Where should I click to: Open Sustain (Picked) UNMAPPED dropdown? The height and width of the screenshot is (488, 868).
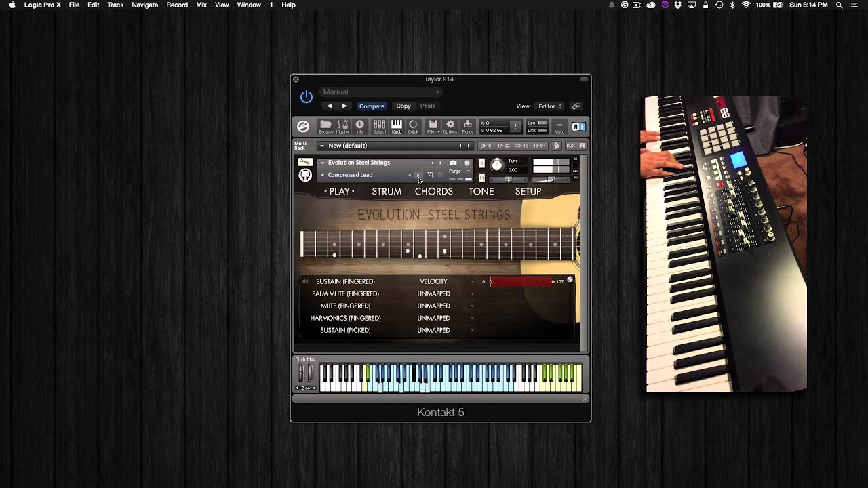(x=473, y=330)
